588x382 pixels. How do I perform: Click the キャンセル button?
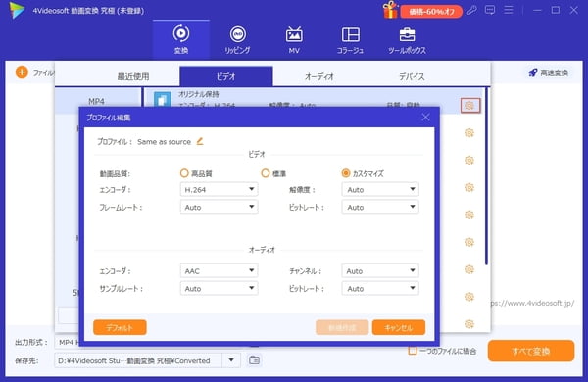click(x=399, y=328)
